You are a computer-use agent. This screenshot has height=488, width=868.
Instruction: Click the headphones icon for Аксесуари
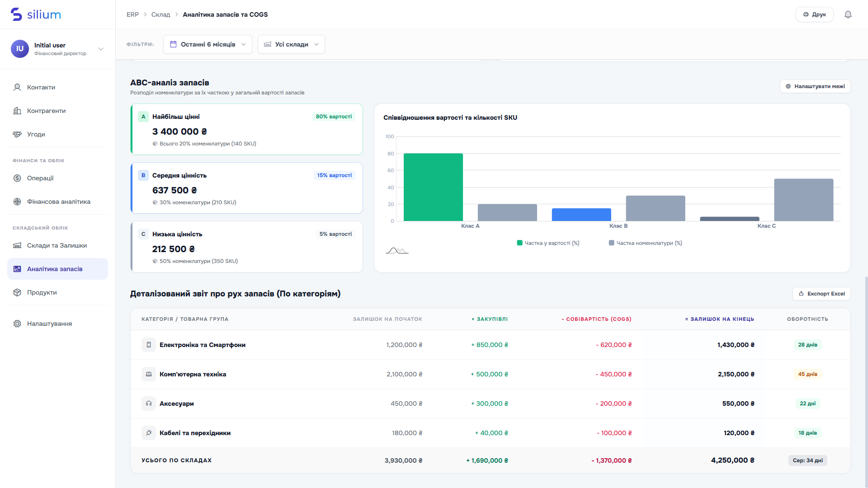tap(149, 404)
